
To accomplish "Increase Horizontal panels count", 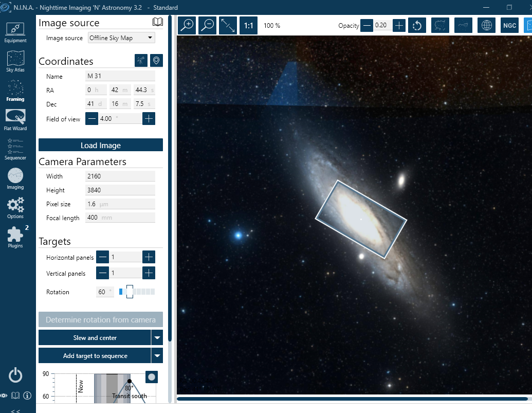I will click(149, 257).
